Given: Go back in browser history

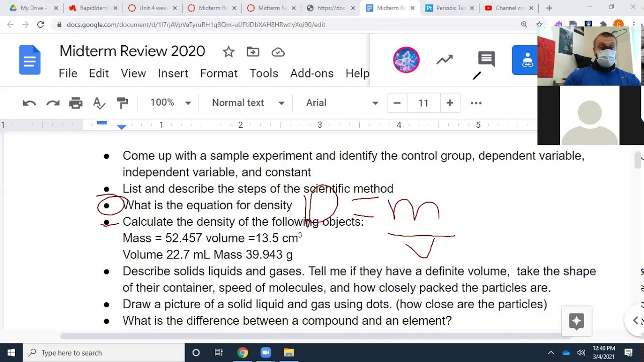Looking at the screenshot, I should [11, 24].
